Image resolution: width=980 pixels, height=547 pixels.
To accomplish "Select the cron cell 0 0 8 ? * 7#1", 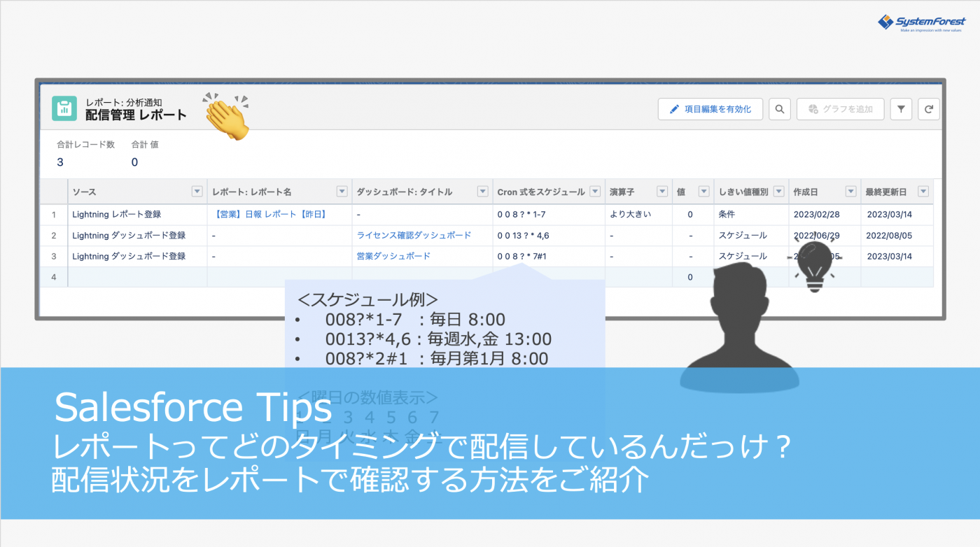I will (x=549, y=256).
